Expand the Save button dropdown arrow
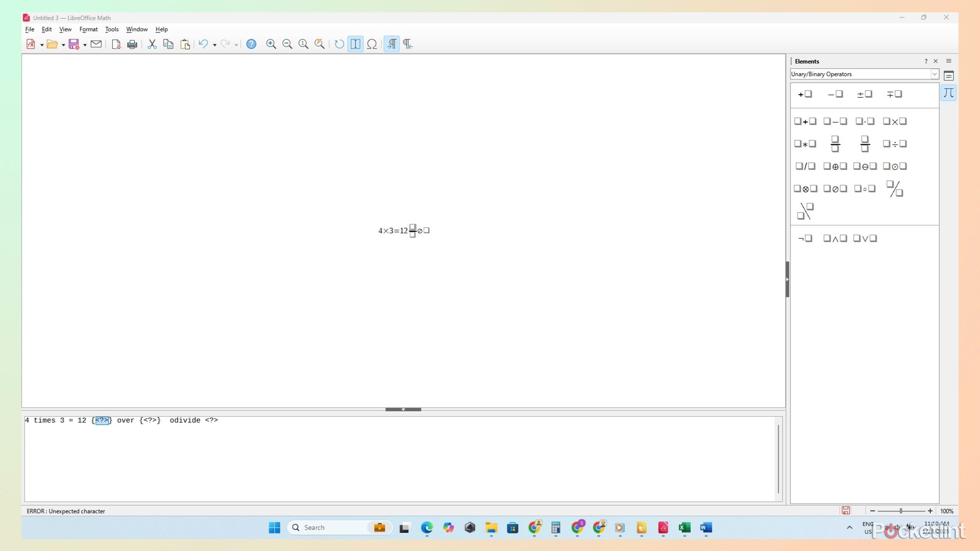The height and width of the screenshot is (551, 980). [x=85, y=44]
